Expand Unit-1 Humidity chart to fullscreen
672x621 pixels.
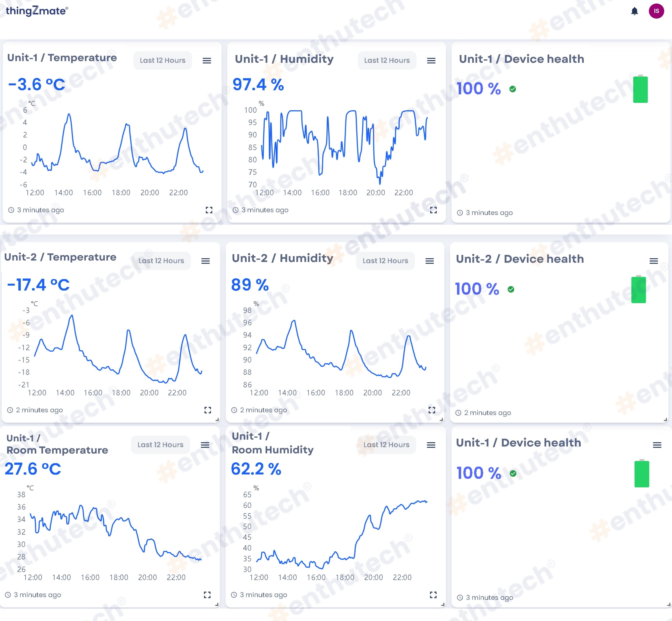(434, 210)
